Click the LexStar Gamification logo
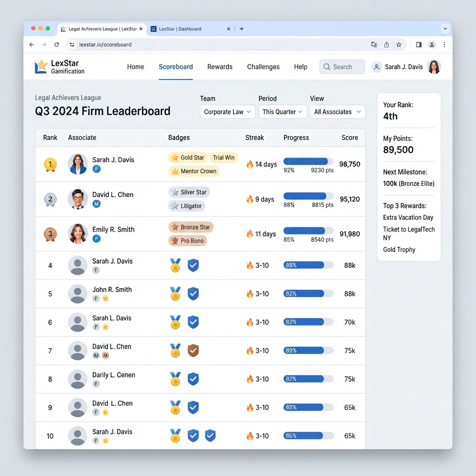This screenshot has height=476, width=476. point(59,67)
